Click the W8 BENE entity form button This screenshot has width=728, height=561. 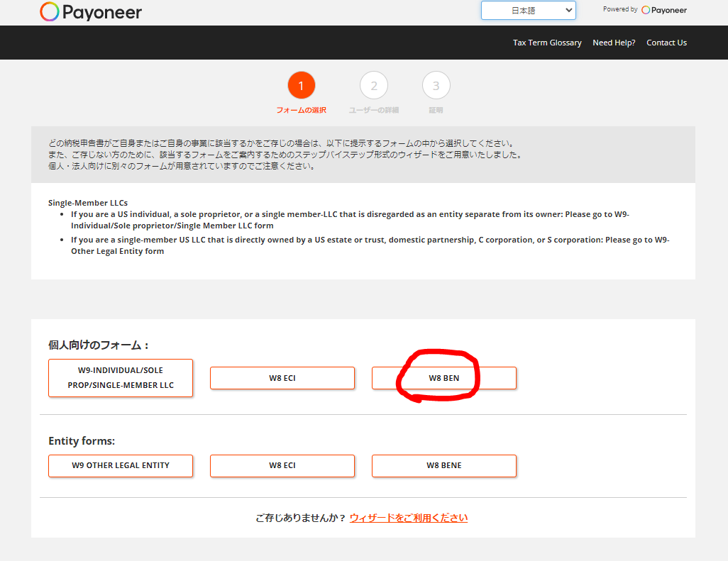(443, 465)
